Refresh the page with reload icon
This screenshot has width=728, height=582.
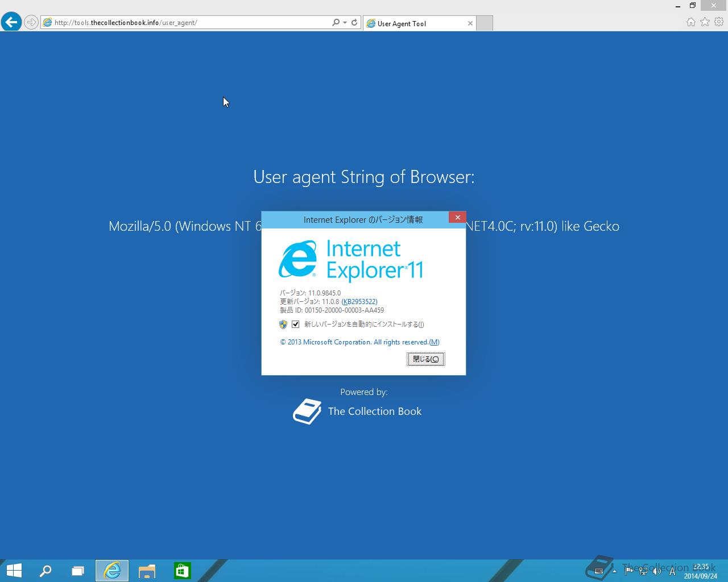[354, 23]
